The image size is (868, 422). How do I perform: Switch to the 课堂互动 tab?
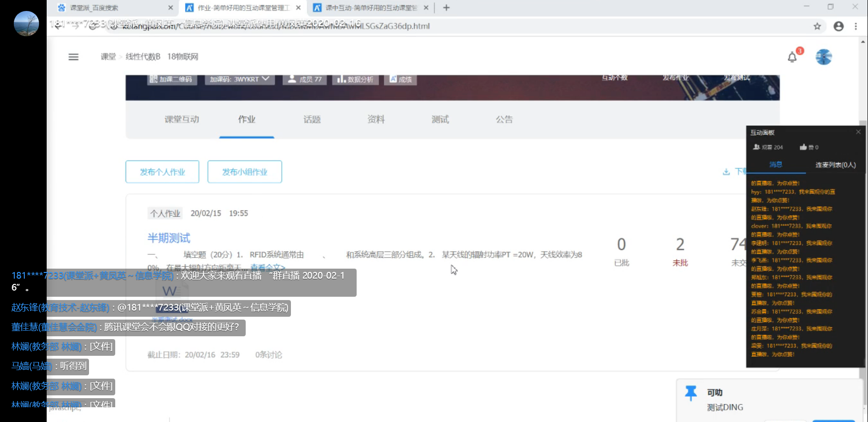[x=181, y=120]
